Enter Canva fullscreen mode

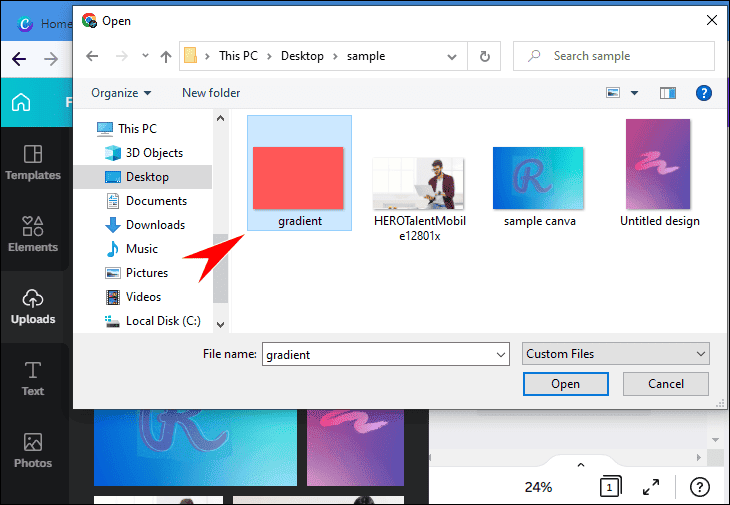pyautogui.click(x=651, y=487)
